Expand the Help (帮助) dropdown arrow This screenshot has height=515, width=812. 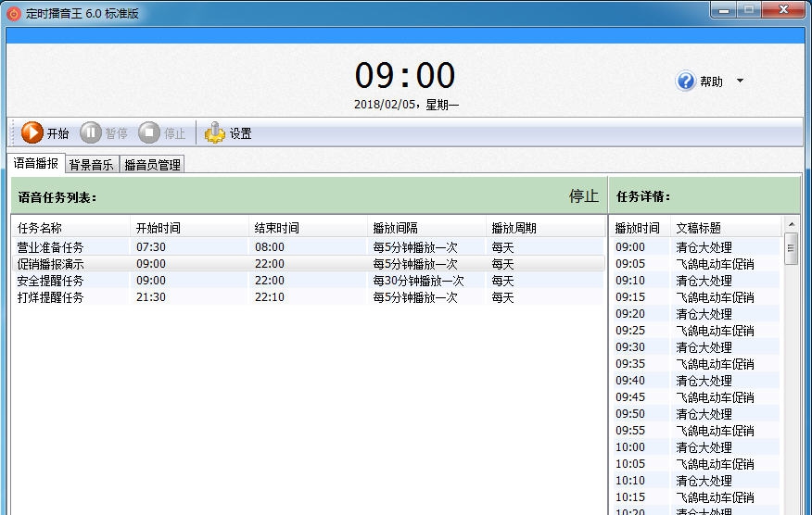click(740, 81)
